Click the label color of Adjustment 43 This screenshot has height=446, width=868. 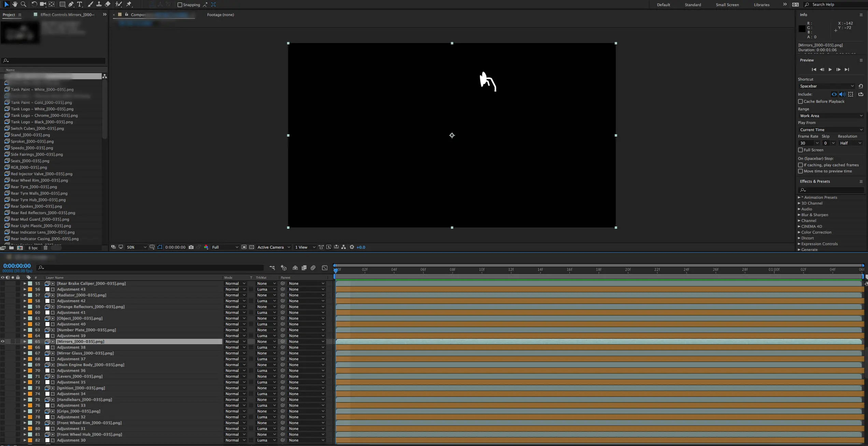pyautogui.click(x=30, y=289)
